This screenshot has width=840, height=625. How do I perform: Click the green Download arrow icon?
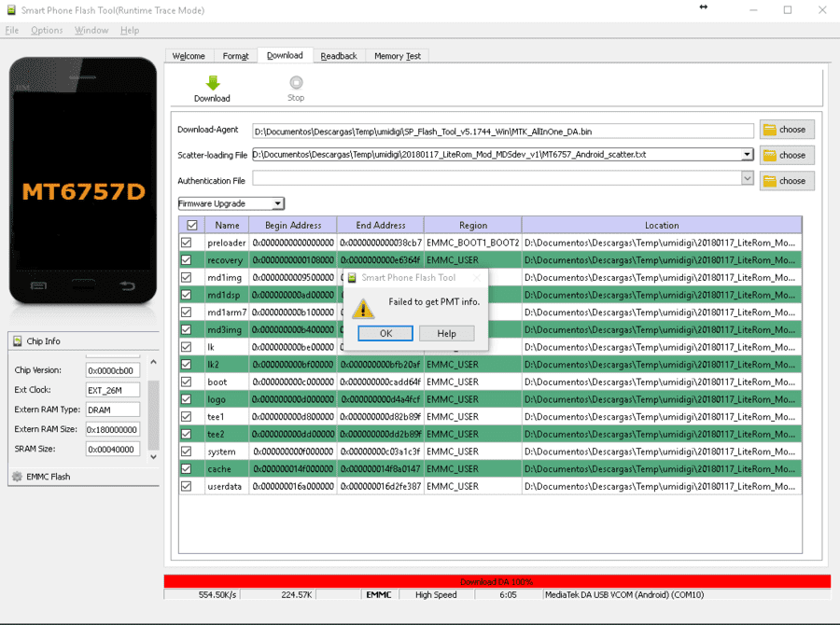[x=213, y=82]
